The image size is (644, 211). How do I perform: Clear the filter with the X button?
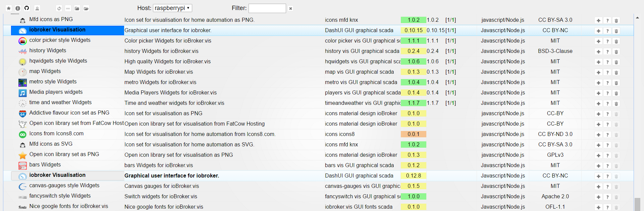[290, 8]
